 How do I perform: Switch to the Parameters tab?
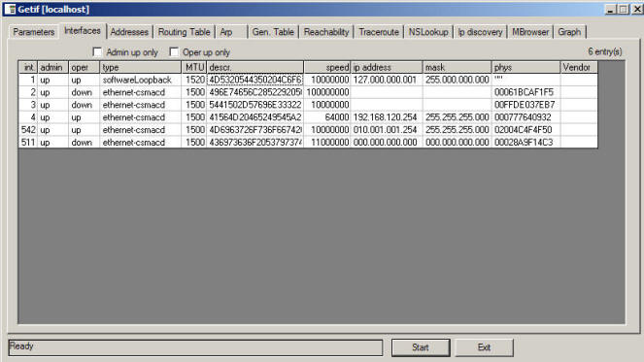click(34, 32)
